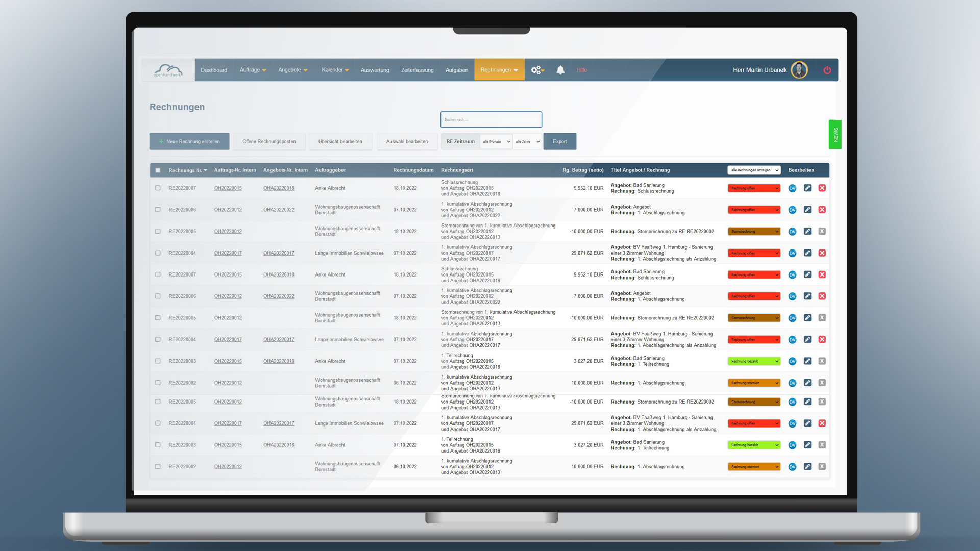Check the first RE20220007 row checkbox
The image size is (980, 551).
[158, 188]
